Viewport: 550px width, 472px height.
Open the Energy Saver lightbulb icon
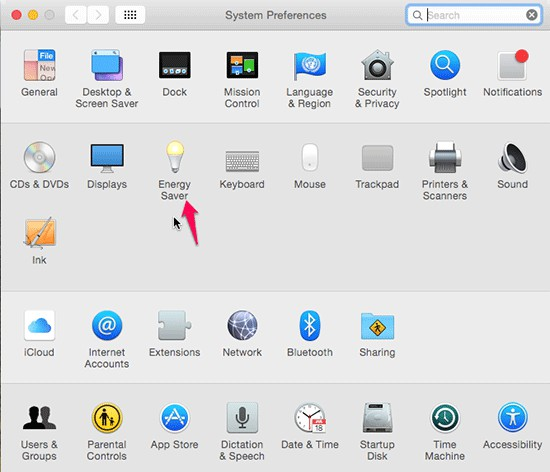click(x=175, y=157)
